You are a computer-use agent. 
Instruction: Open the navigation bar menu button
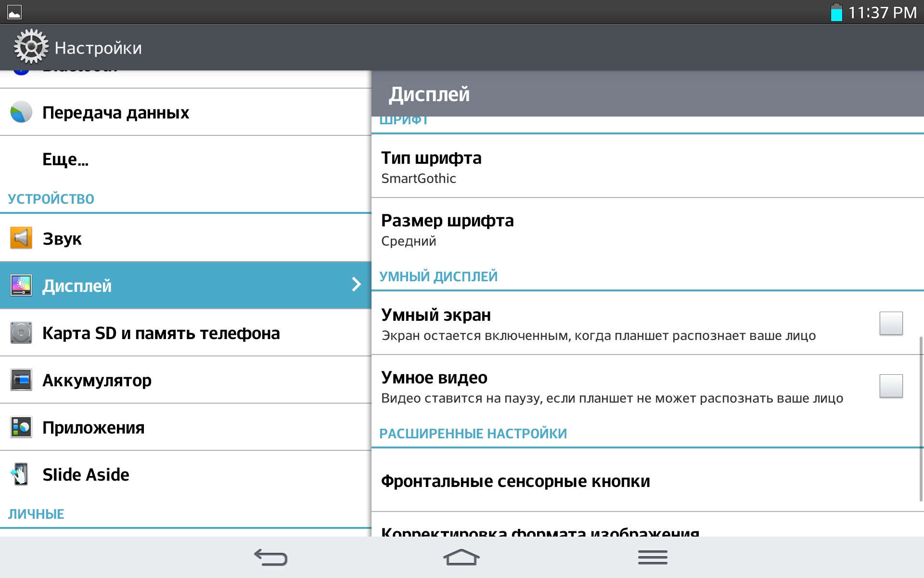point(653,557)
